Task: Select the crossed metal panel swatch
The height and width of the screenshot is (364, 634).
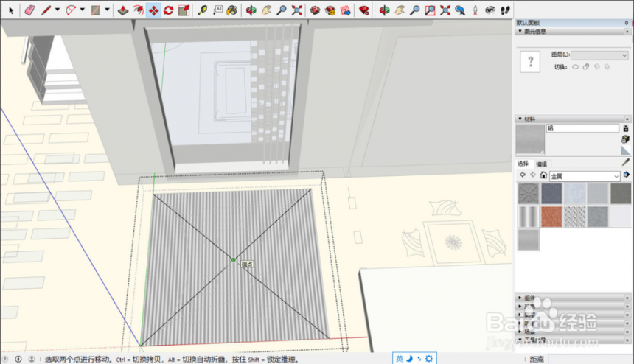Action: click(x=529, y=194)
